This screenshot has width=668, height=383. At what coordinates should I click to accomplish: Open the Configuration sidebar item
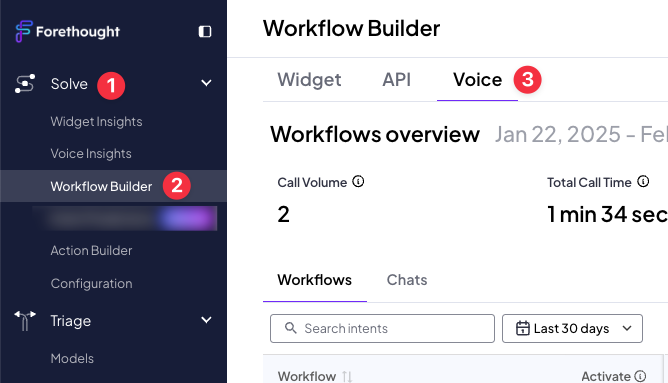click(91, 284)
